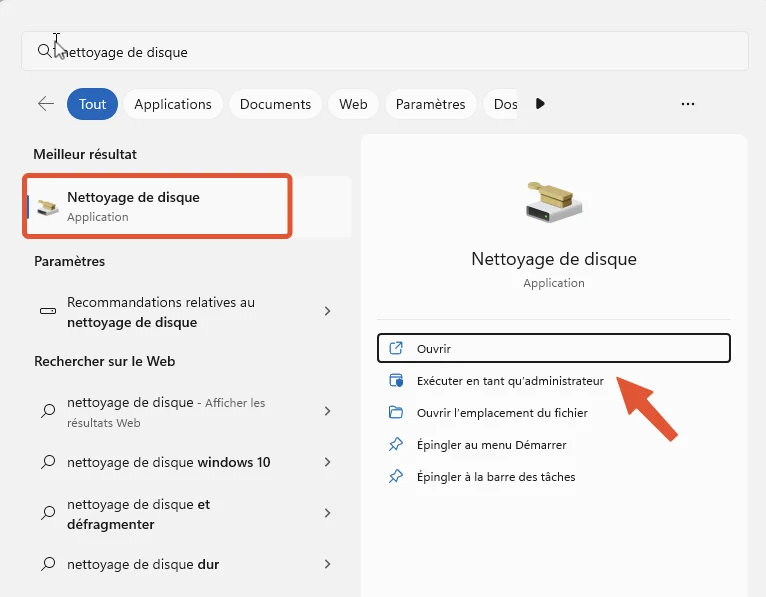Click search icon beside Afficher les résultats Web
The width and height of the screenshot is (766, 597).
coord(48,410)
